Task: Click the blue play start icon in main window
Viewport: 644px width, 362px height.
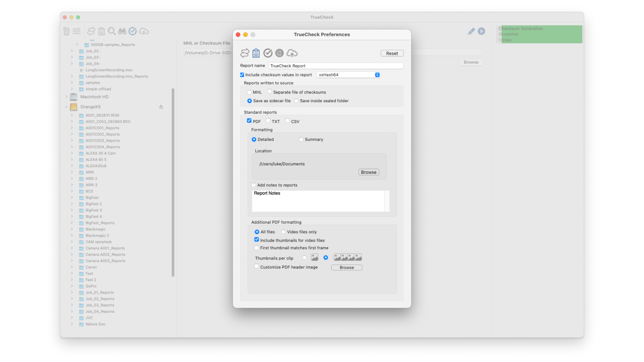Action: pos(481,31)
